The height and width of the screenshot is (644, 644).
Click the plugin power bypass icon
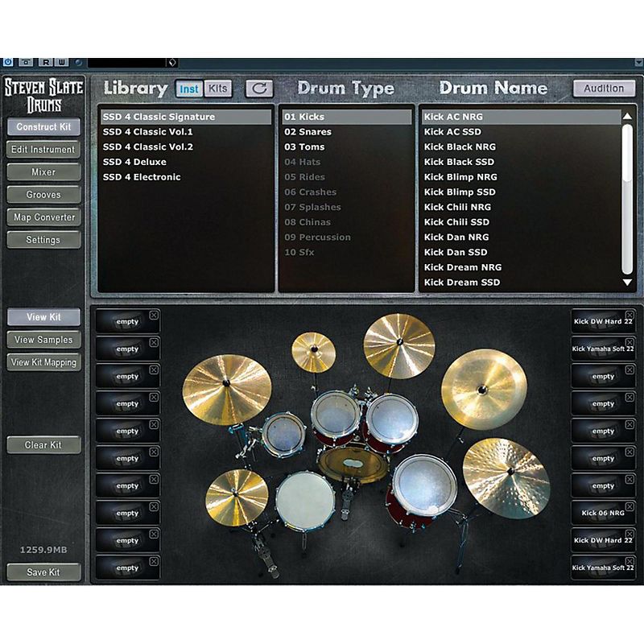tap(8, 62)
